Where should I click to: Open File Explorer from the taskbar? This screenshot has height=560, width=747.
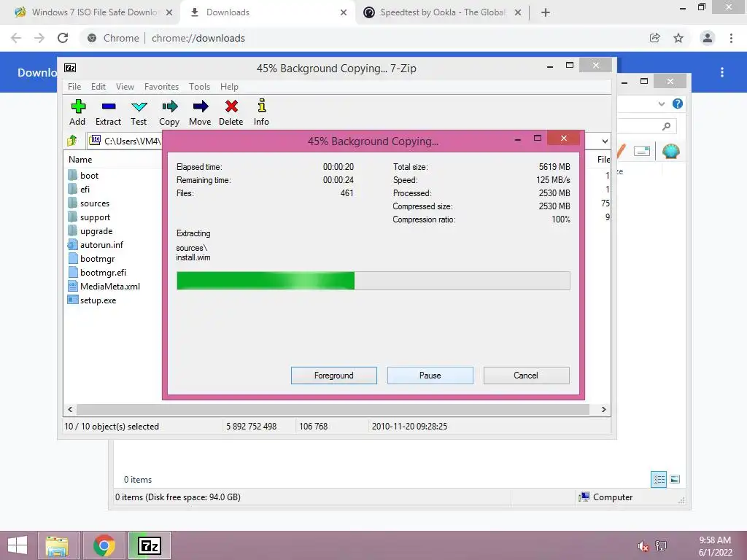[x=57, y=545]
